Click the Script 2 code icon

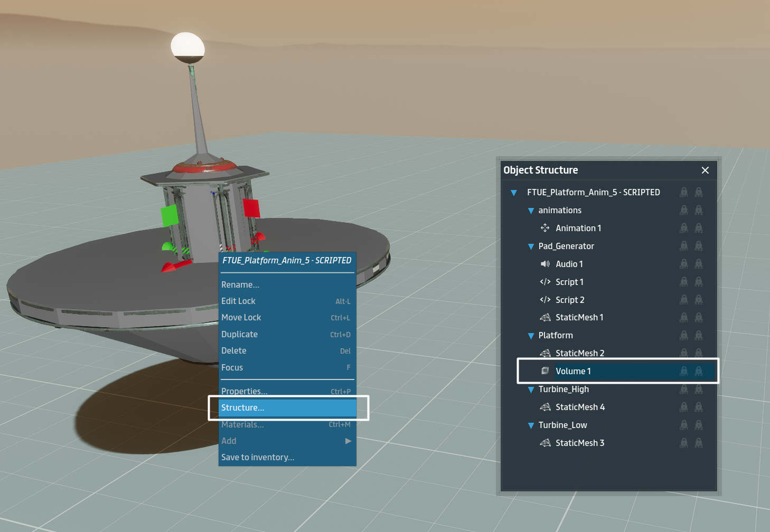[545, 300]
